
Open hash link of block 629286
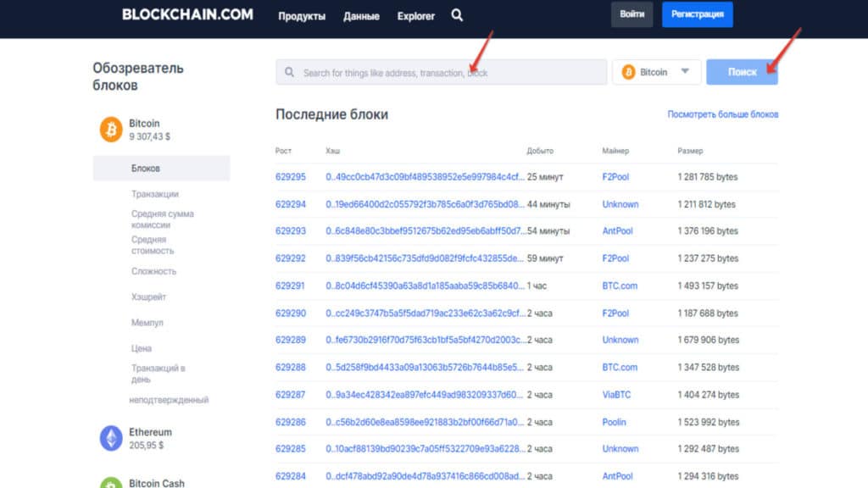(x=425, y=422)
